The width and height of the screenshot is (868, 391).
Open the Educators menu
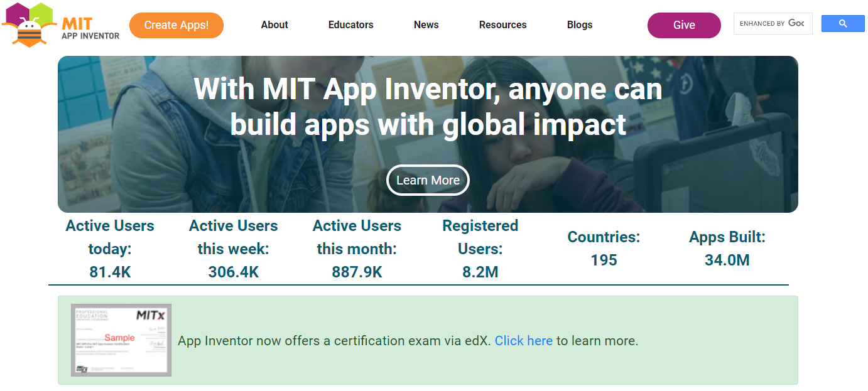351,25
